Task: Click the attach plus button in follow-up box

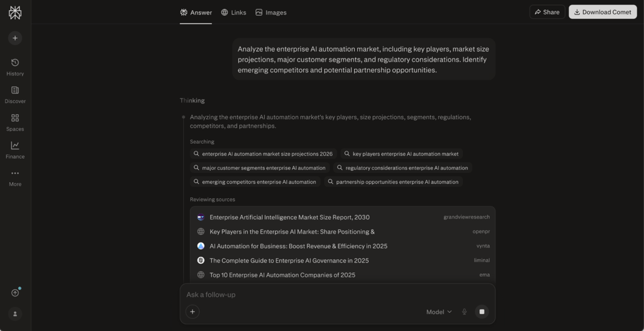Action: point(192,312)
